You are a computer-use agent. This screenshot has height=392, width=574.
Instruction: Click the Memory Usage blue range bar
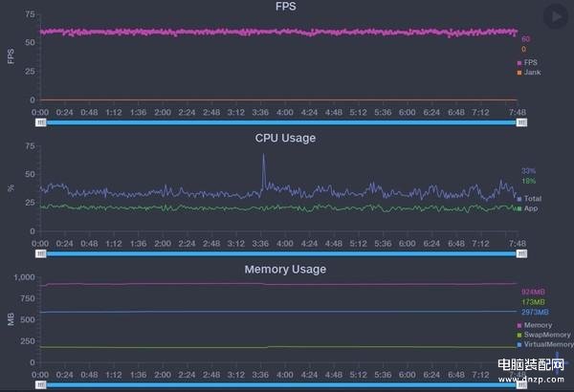[281, 384]
